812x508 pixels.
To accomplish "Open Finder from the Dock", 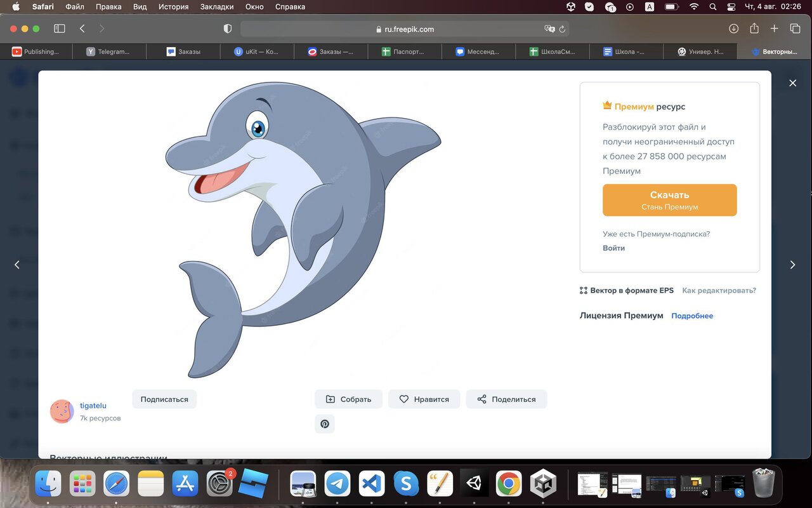I will pyautogui.click(x=48, y=484).
